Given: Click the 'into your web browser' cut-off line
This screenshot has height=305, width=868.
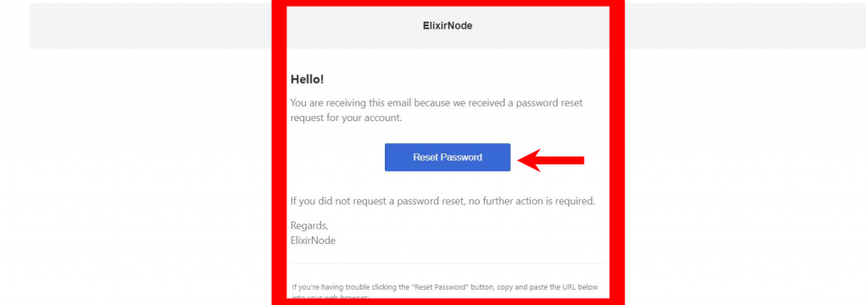Looking at the screenshot, I should (330, 298).
